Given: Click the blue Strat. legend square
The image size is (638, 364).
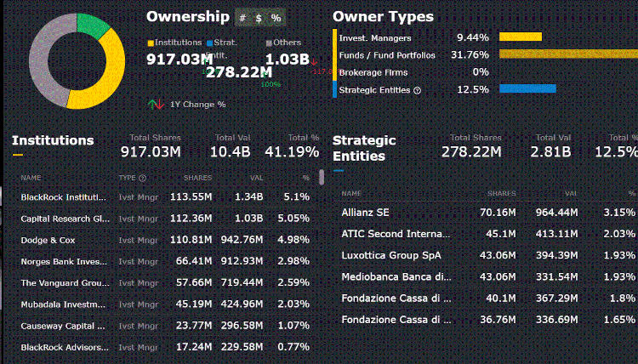Looking at the screenshot, I should click(x=210, y=43).
